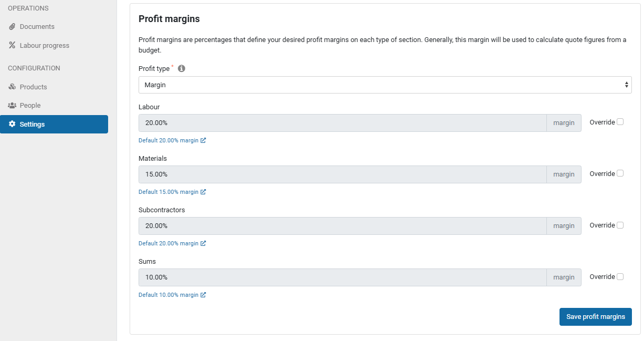Open the Profit type dropdown
Viewport: 644px width, 341px height.
tap(385, 85)
